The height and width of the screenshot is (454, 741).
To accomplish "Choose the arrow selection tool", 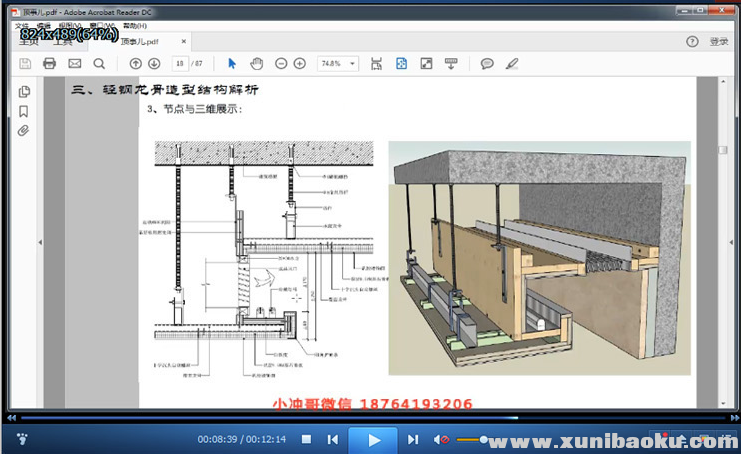I will [x=233, y=63].
